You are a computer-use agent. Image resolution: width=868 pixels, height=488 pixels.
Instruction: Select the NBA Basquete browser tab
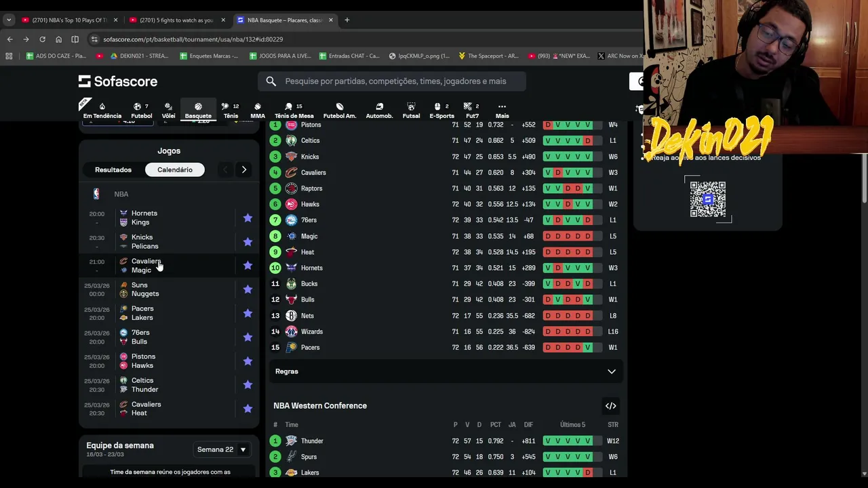click(285, 20)
